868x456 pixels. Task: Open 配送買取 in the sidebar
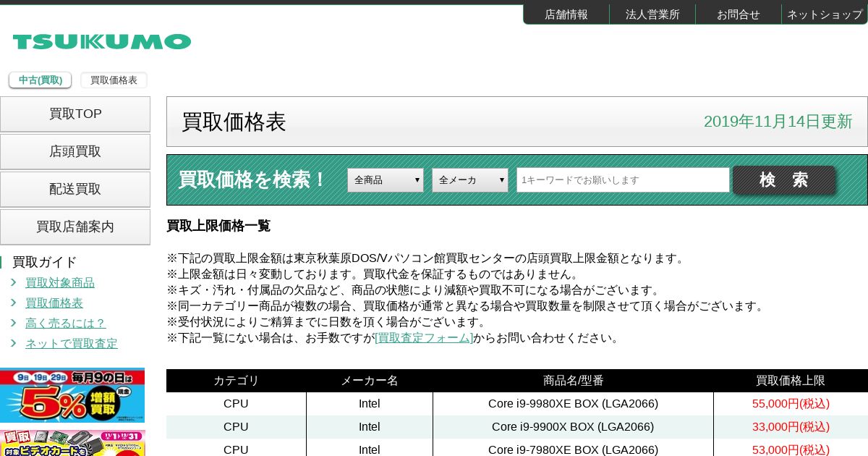75,190
